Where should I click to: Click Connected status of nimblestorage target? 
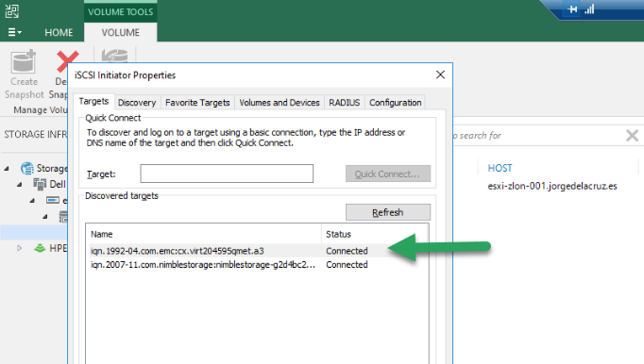[347, 265]
